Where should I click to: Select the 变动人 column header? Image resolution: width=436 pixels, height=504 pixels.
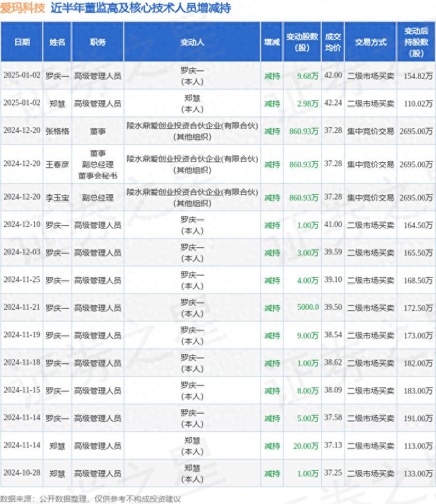point(192,42)
